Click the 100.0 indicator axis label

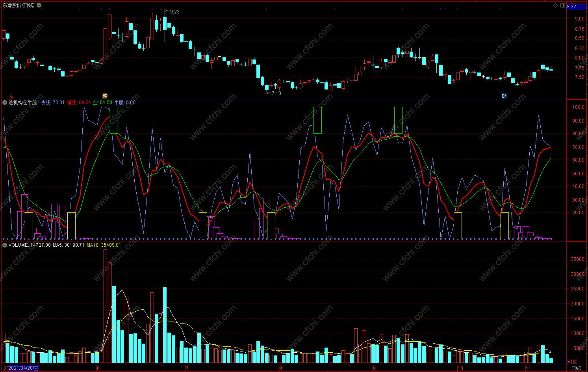(x=578, y=107)
